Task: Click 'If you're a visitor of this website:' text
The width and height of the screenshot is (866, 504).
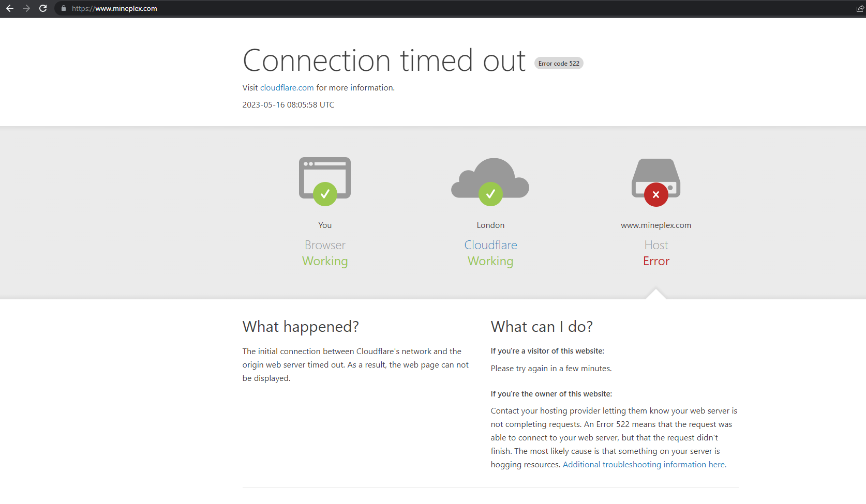Action: [x=547, y=351]
